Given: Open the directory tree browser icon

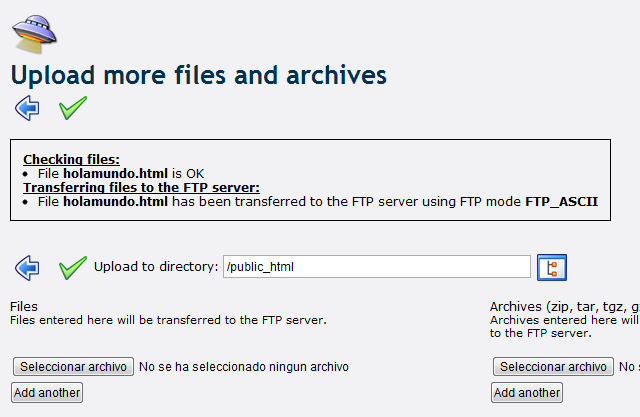Looking at the screenshot, I should click(x=552, y=267).
